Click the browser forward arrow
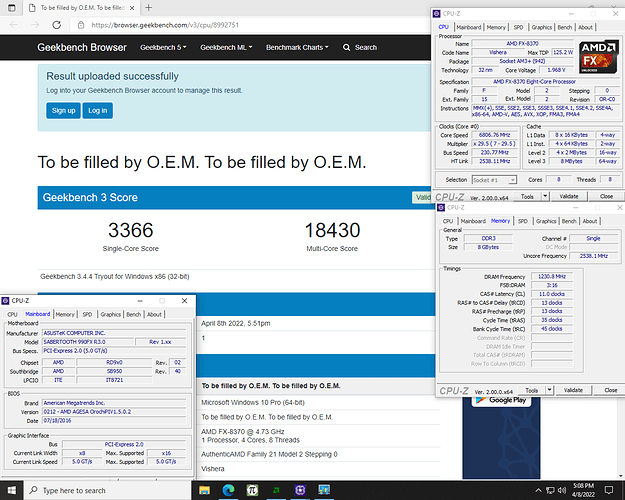 click(35, 25)
